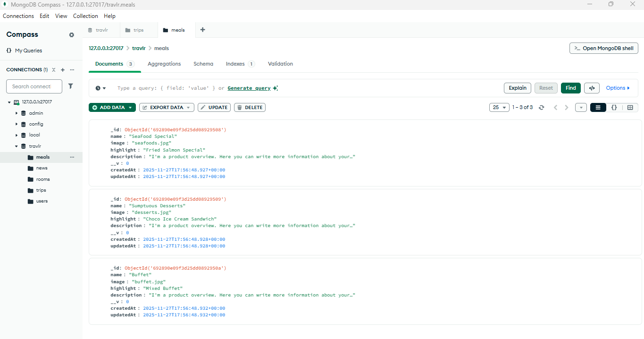Screen dimensions: 644x339
Task: Switch to the Schema tab
Action: coord(203,64)
